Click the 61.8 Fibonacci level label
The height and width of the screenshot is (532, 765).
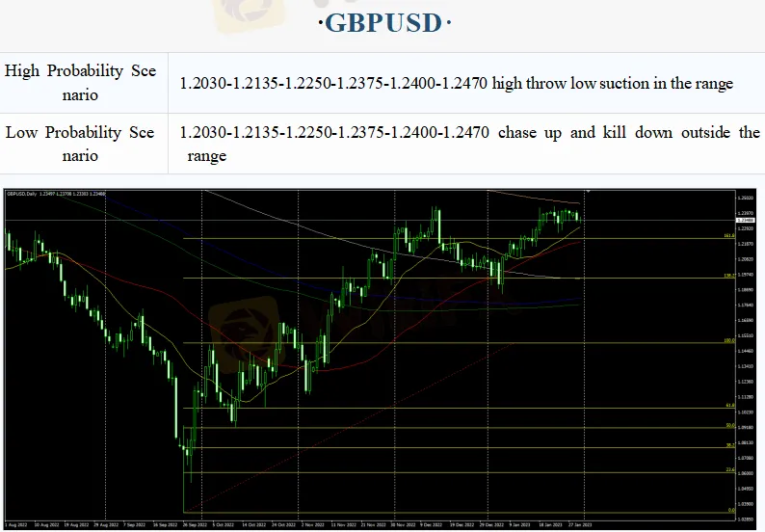(x=730, y=406)
